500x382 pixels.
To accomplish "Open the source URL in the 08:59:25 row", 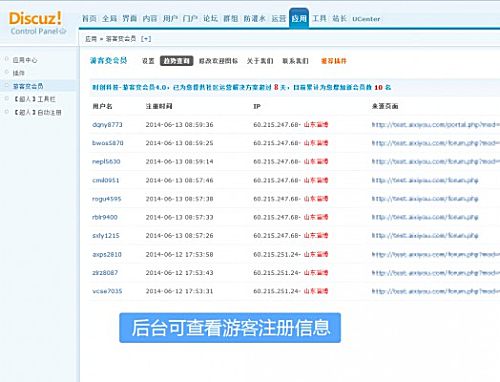I will coord(436,143).
